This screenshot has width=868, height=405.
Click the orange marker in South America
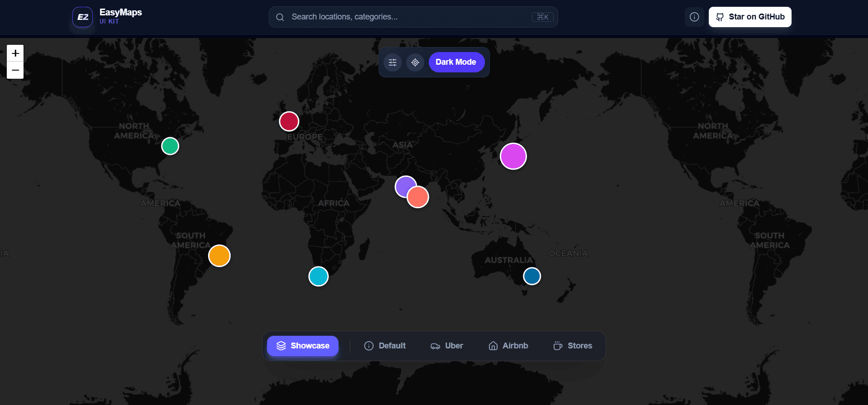(x=219, y=256)
